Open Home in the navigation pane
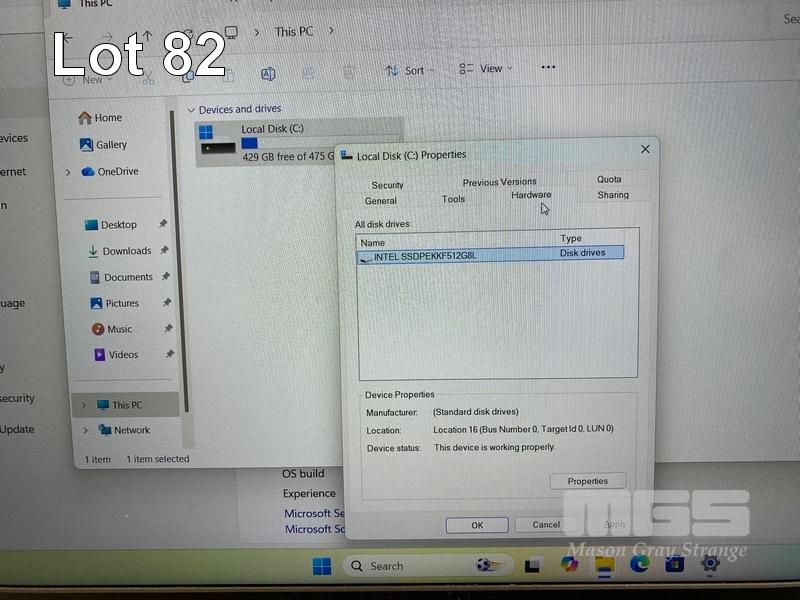The height and width of the screenshot is (600, 800). tap(101, 118)
